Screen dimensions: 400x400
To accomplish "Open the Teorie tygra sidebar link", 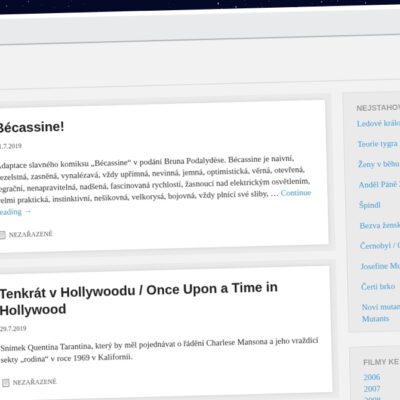I will [x=378, y=144].
